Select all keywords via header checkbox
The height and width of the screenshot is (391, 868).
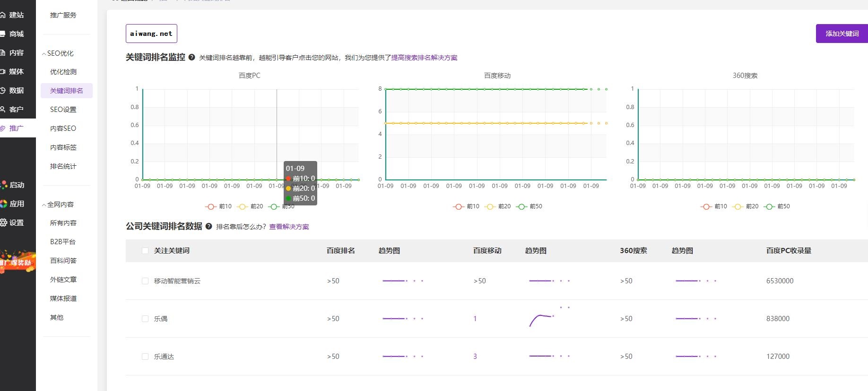[x=145, y=251]
